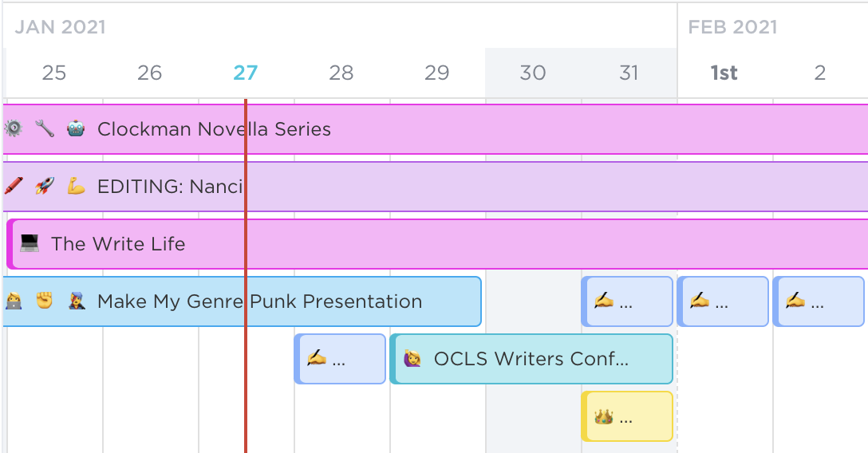Viewport: 868px width, 453px height.
Task: Select the 1st date under FEB 2021
Action: point(724,73)
